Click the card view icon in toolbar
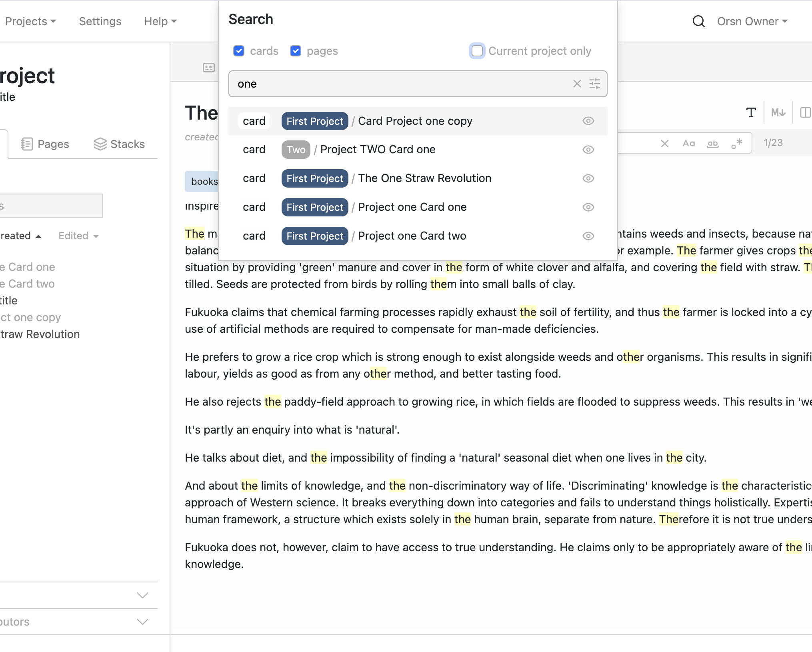812x652 pixels. point(209,68)
